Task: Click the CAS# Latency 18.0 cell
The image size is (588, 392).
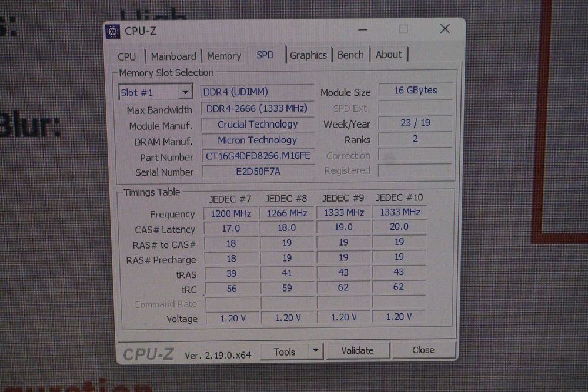Action: tap(288, 228)
